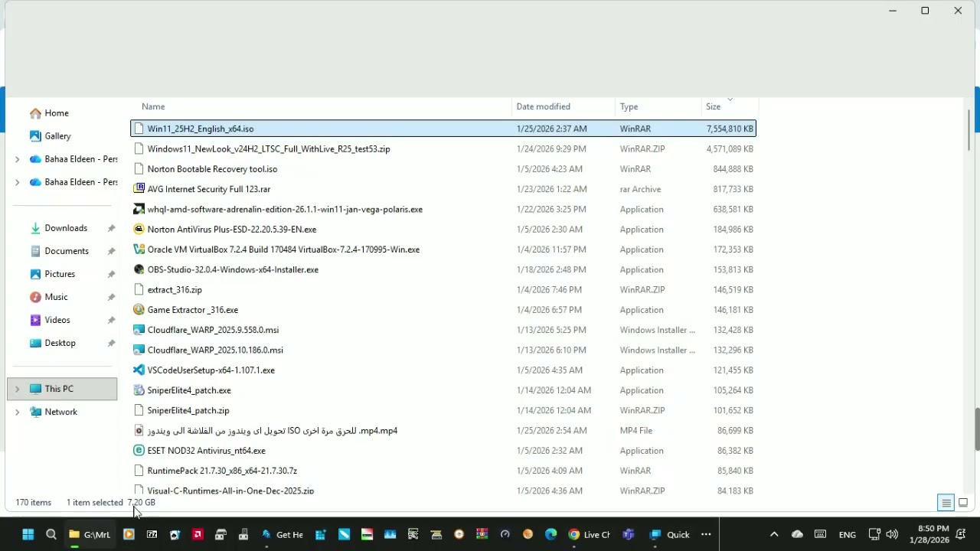Show hidden system tray icons
This screenshot has width=980, height=551.
click(x=774, y=535)
